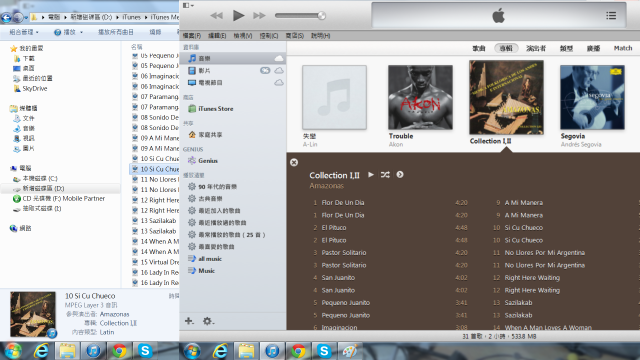Click the Windows Start button on left taskbar

(13, 351)
